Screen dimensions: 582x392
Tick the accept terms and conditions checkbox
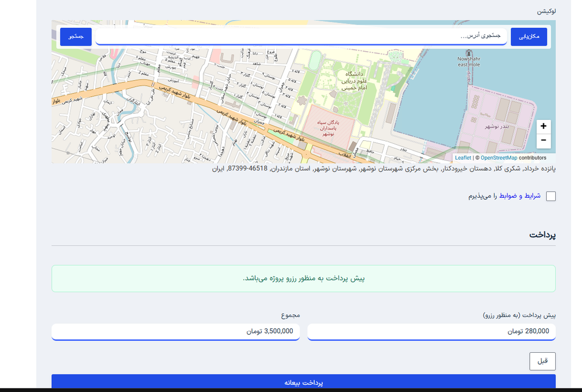[x=551, y=196]
